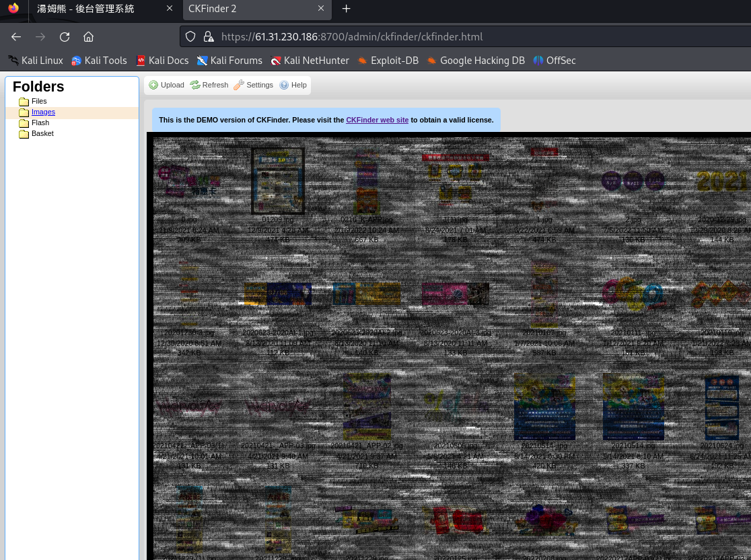751x560 pixels.
Task: Select the Files folder
Action: [39, 101]
